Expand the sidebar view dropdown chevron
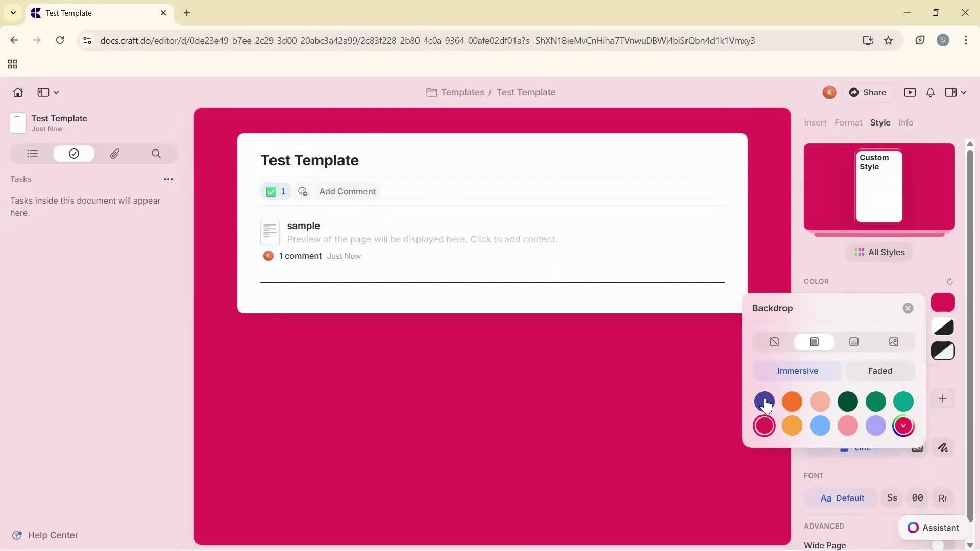 click(x=56, y=92)
